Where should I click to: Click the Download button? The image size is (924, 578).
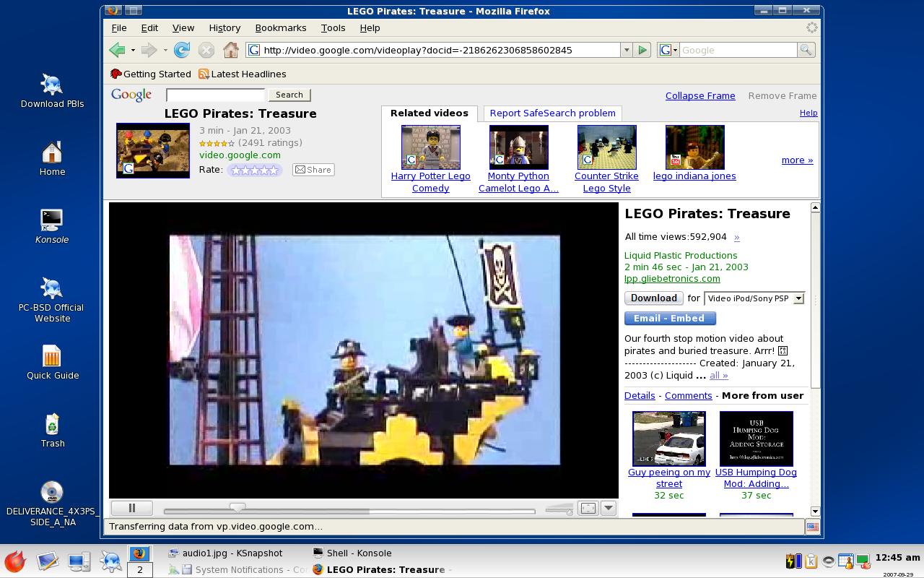click(653, 298)
